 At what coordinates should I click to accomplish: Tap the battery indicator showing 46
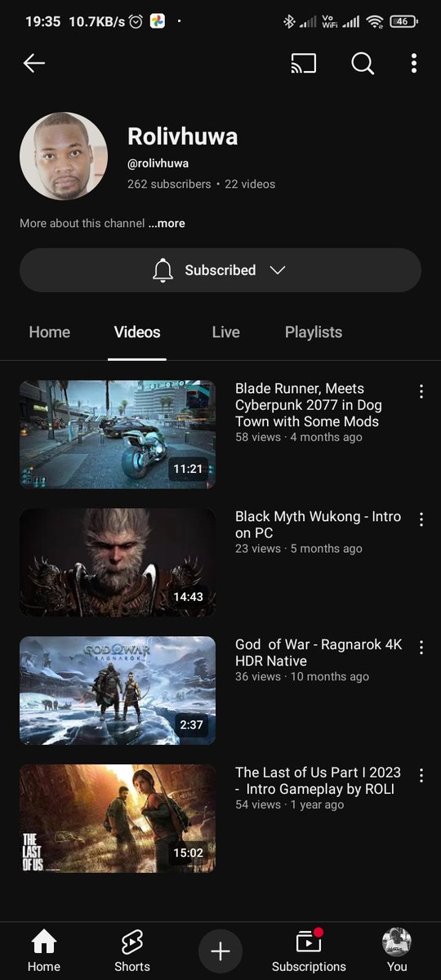(403, 21)
